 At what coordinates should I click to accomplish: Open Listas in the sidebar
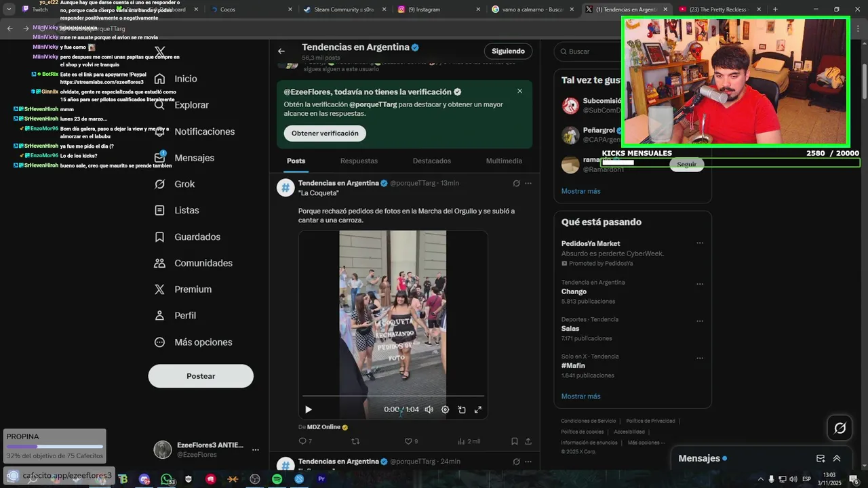click(x=176, y=211)
